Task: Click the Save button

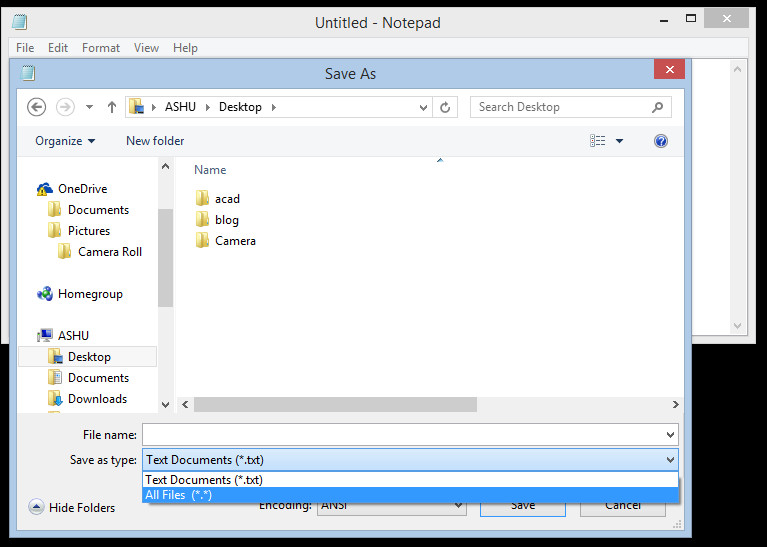Action: click(x=523, y=508)
